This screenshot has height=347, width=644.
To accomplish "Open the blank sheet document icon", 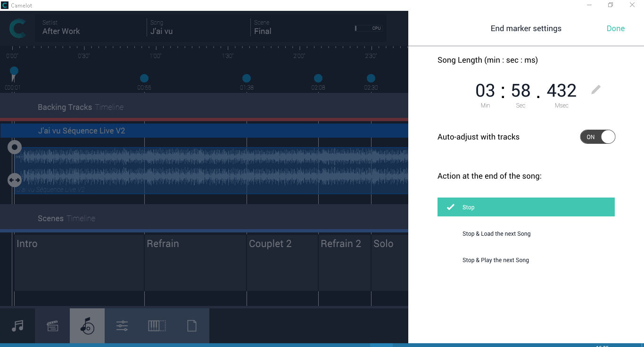I will 192,326.
